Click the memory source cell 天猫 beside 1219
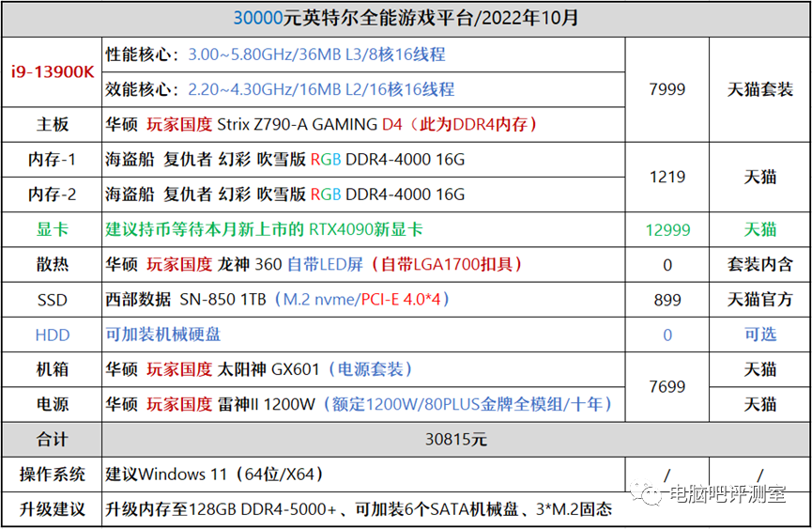This screenshot has width=812, height=529. pyautogui.click(x=759, y=178)
